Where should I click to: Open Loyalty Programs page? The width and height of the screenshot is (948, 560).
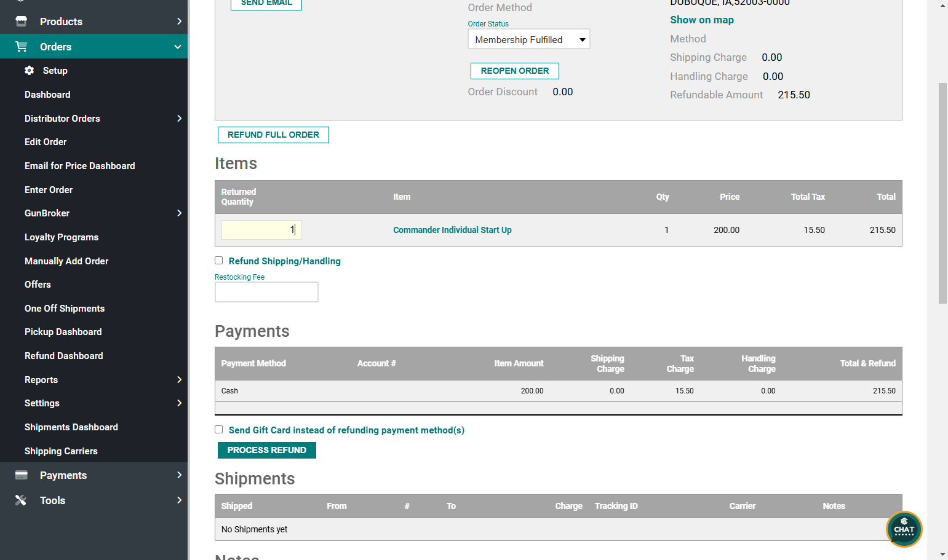[62, 237]
